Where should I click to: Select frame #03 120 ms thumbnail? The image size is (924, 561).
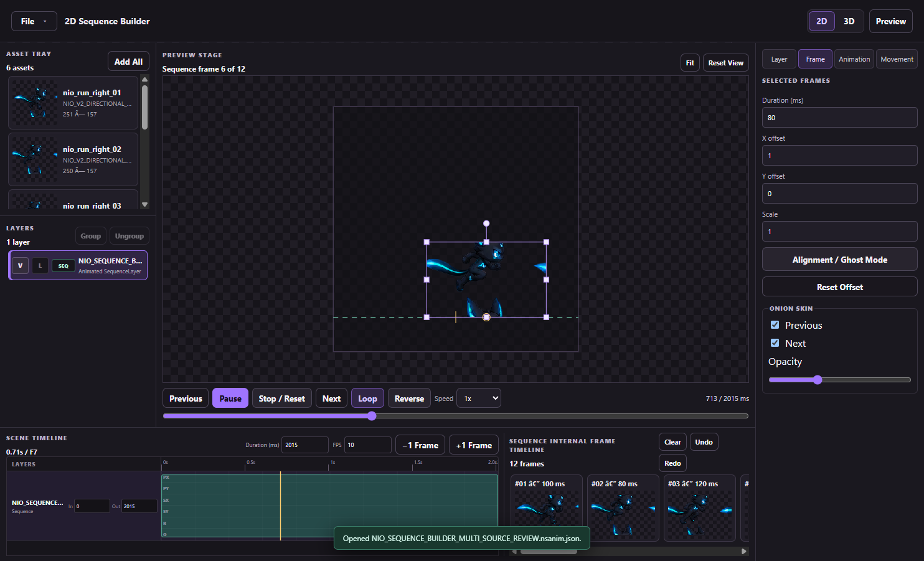(699, 508)
